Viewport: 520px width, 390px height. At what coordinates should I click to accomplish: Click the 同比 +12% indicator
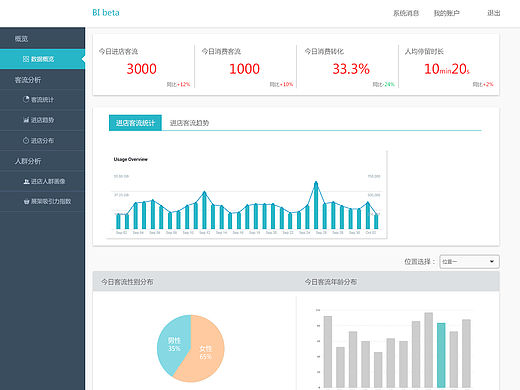(178, 84)
